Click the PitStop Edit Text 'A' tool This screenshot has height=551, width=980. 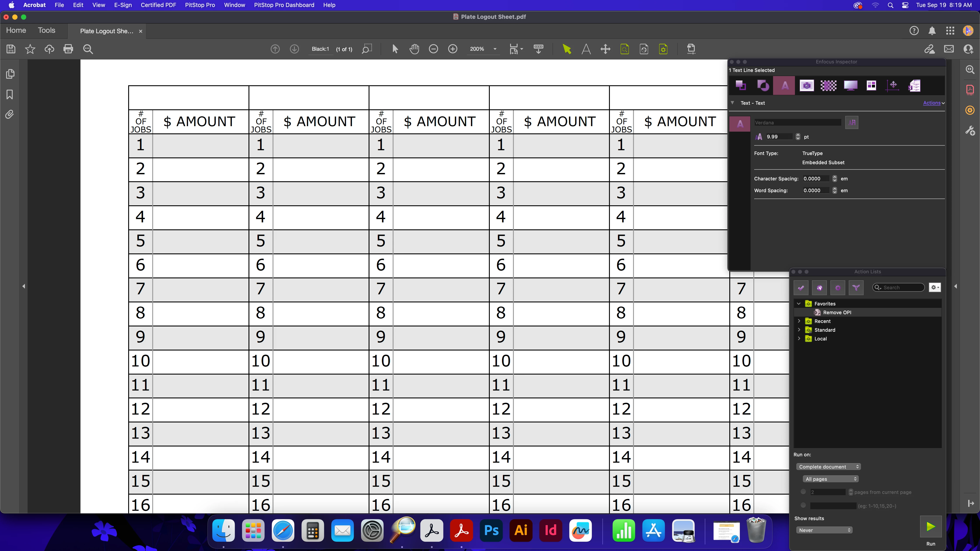(x=586, y=49)
